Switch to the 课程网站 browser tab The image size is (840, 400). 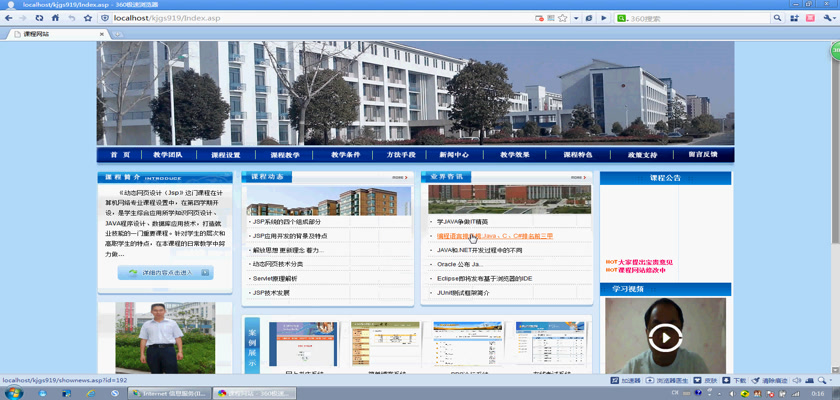pyautogui.click(x=50, y=34)
